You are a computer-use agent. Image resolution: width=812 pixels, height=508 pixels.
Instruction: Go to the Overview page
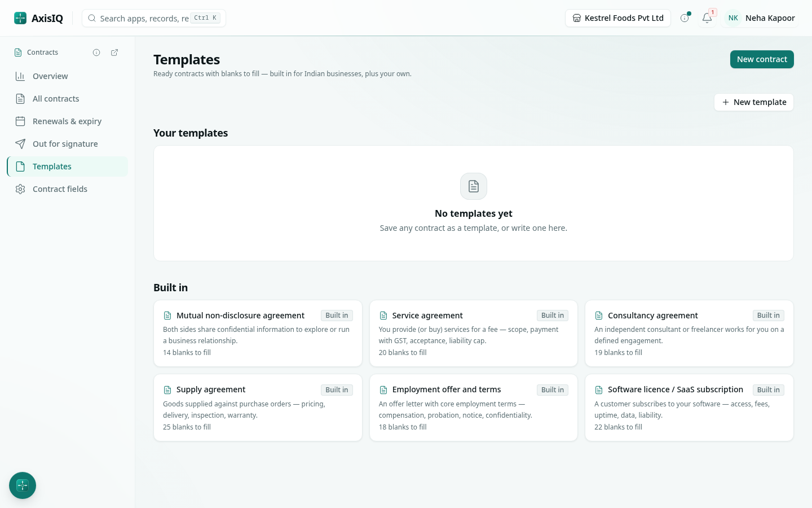pyautogui.click(x=68, y=76)
